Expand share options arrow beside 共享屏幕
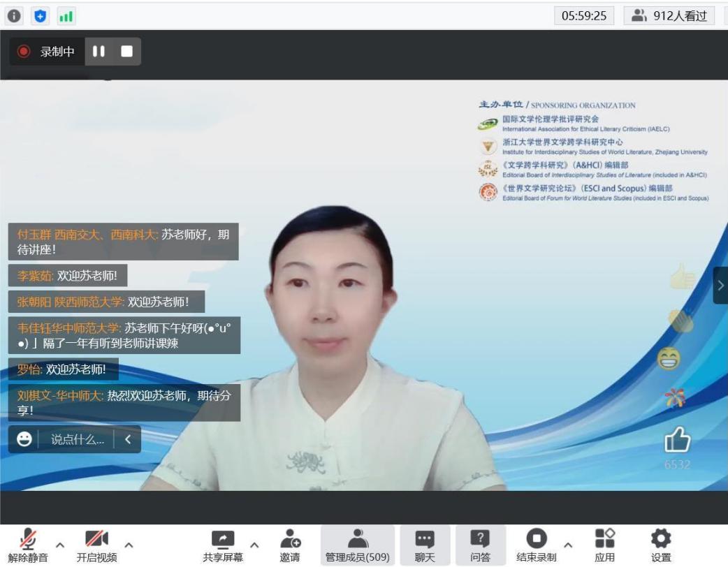728x567 pixels. (254, 545)
